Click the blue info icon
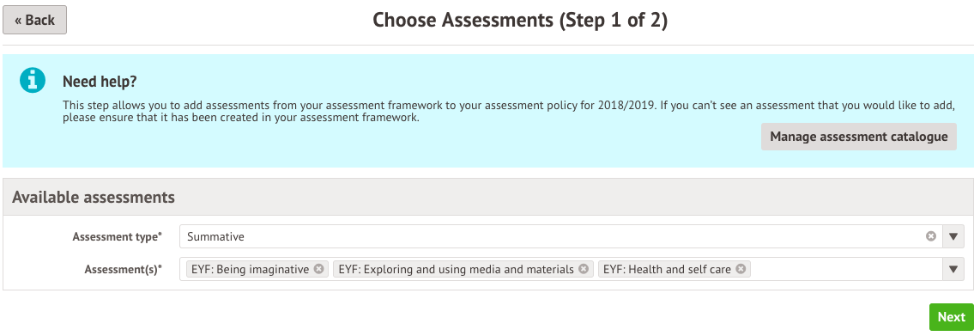The image size is (980, 336). point(33,81)
